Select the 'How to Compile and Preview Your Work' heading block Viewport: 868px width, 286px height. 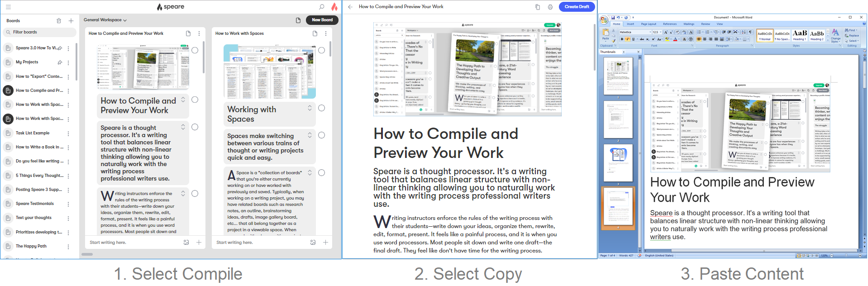(195, 100)
